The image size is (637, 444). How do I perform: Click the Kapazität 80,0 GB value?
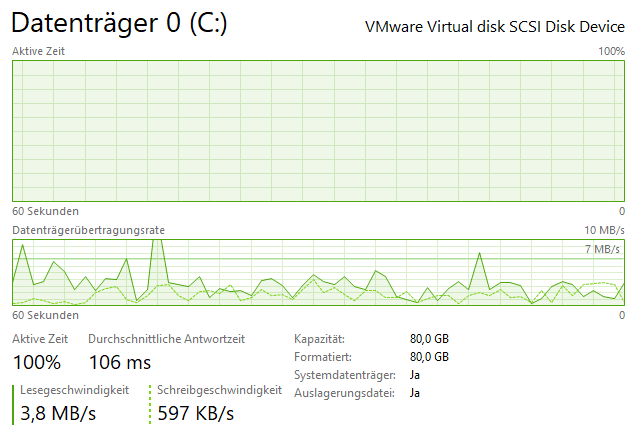(429, 339)
